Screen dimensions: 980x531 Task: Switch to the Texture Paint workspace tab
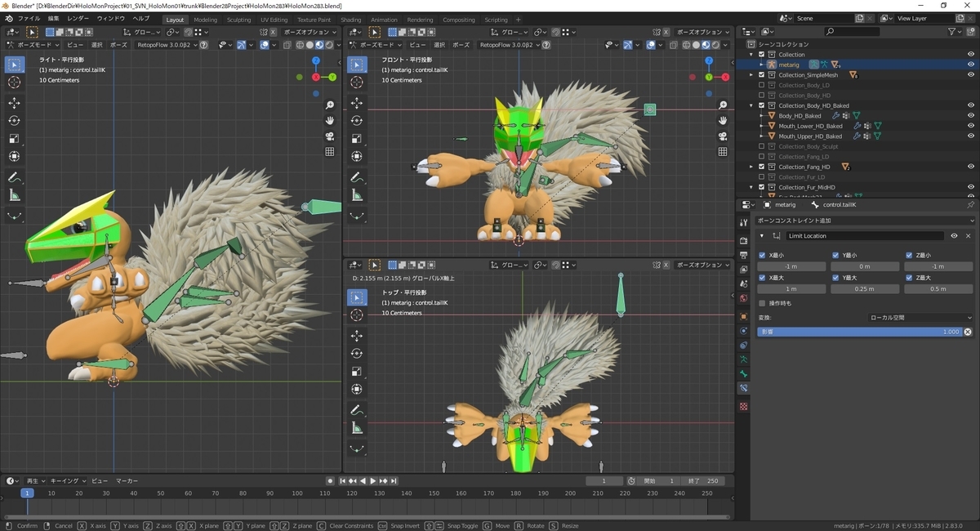(x=314, y=20)
